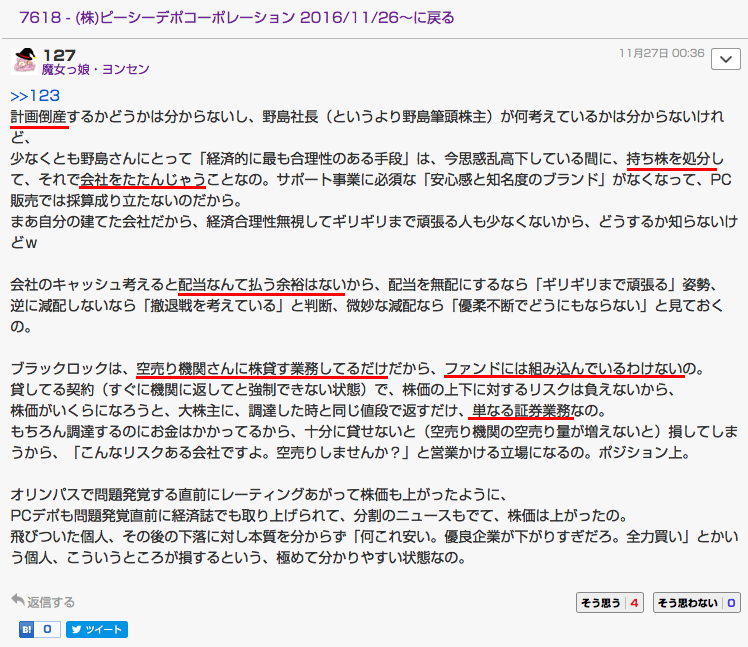Follow the >>123 reply reference link

[x=35, y=96]
